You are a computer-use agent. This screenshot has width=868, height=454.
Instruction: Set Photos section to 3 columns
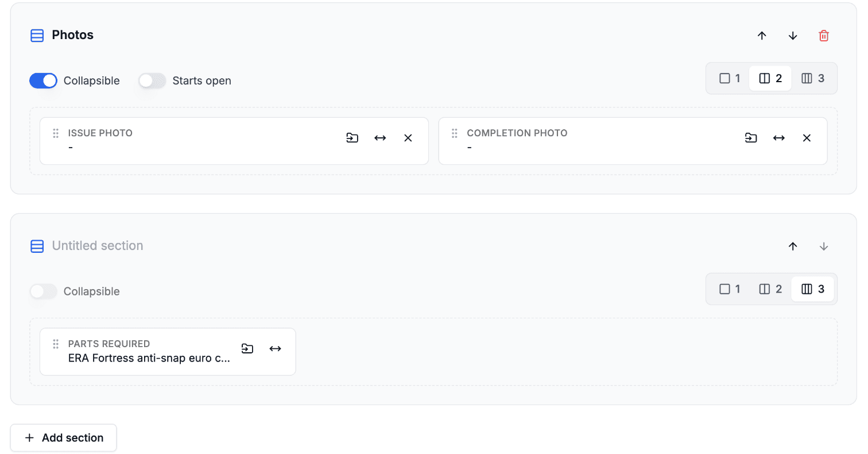pos(813,78)
